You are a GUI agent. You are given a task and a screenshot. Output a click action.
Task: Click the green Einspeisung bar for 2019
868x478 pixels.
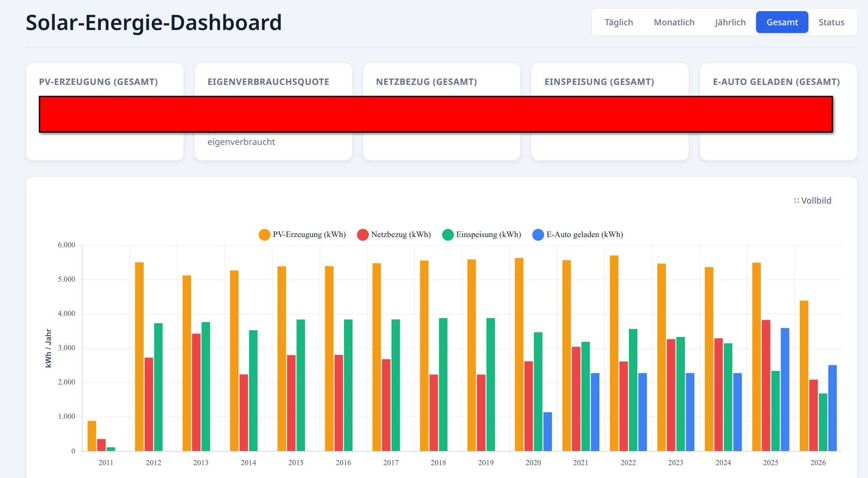pos(491,385)
